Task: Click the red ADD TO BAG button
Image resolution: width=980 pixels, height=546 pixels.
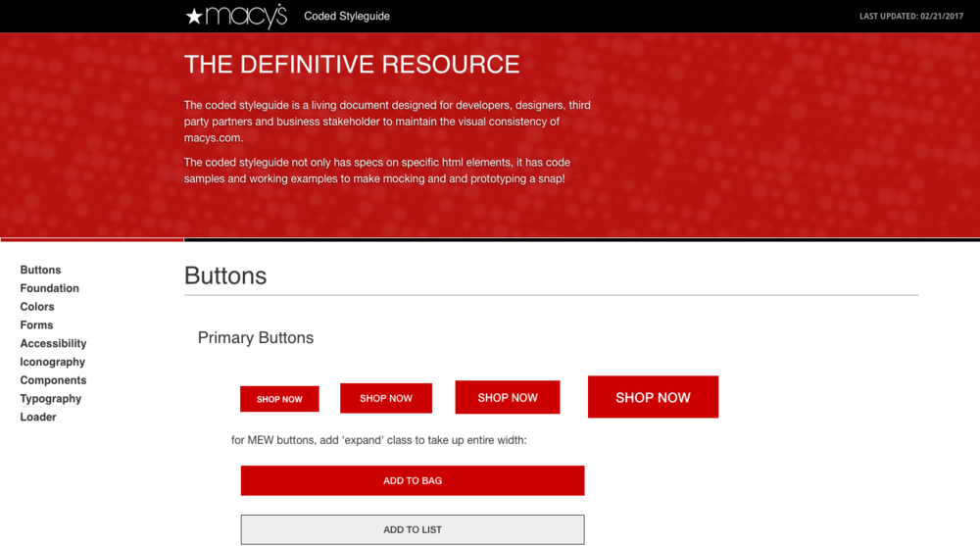Action: tap(413, 480)
